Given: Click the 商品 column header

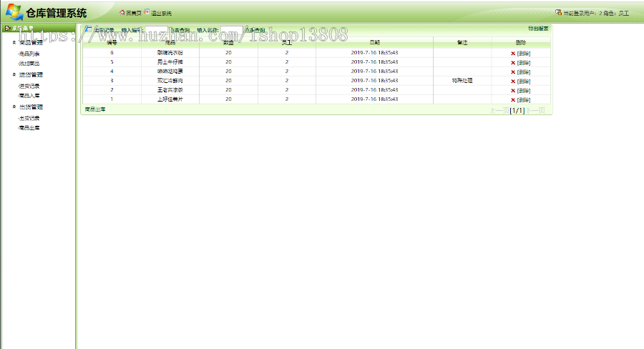Looking at the screenshot, I should click(170, 43).
